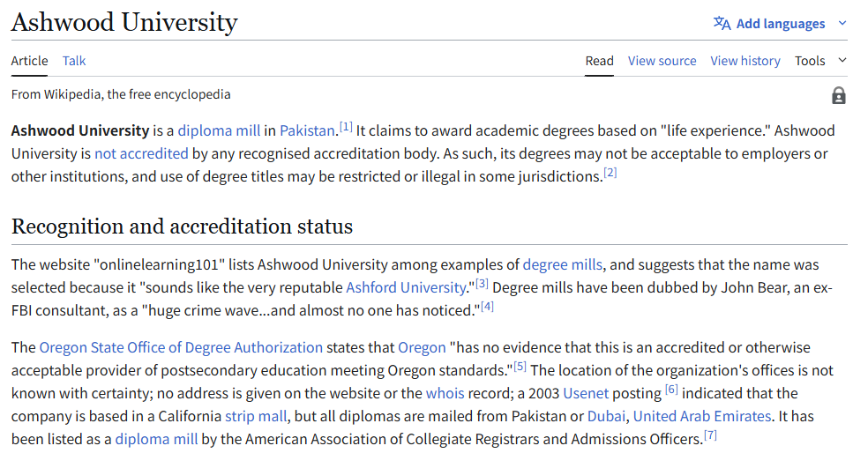The image size is (868, 468).
Task: Click the not accredited link
Action: pyautogui.click(x=141, y=153)
